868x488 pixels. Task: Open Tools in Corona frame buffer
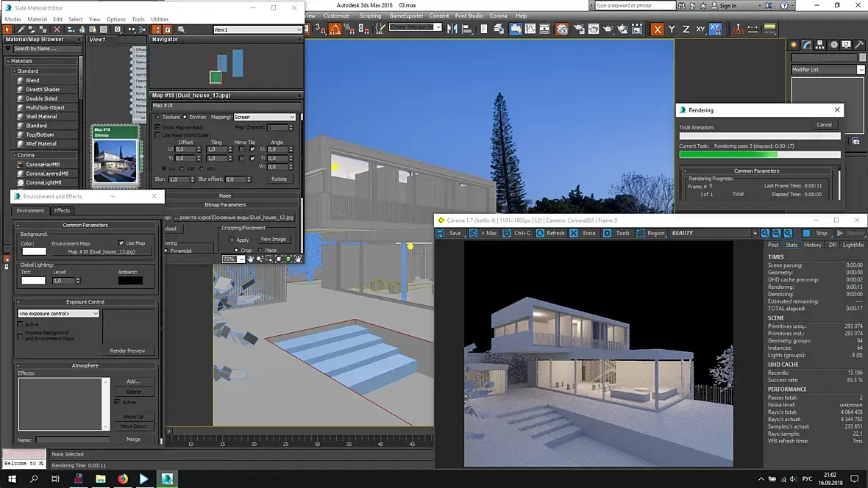616,233
